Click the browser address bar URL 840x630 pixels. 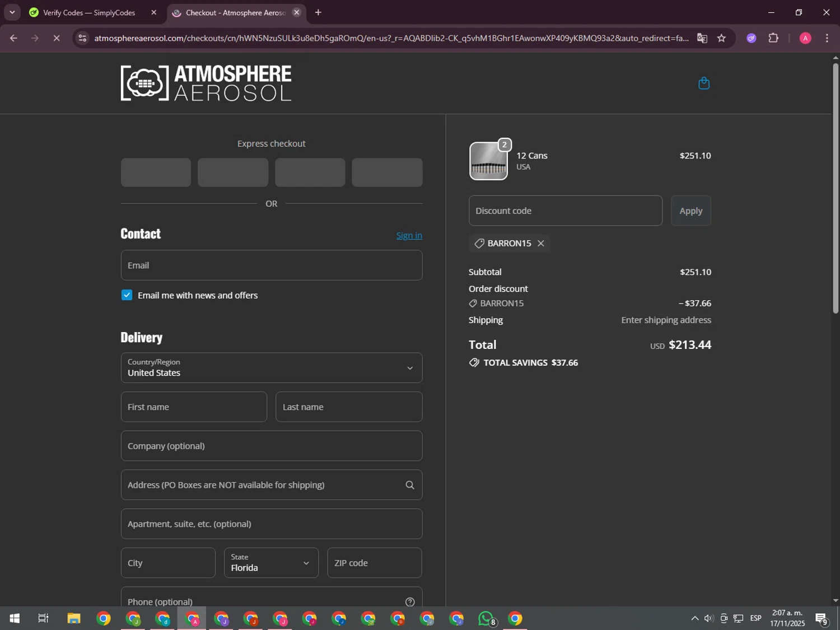(x=391, y=38)
